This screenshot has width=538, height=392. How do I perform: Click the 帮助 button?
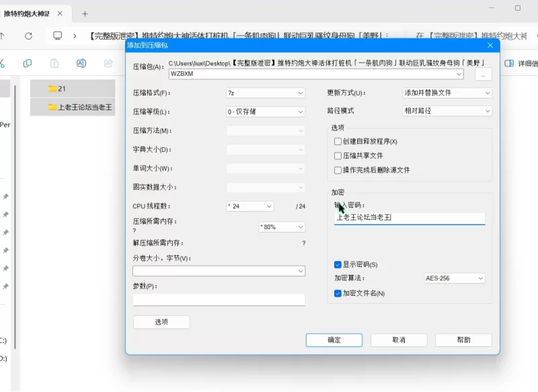[463, 340]
